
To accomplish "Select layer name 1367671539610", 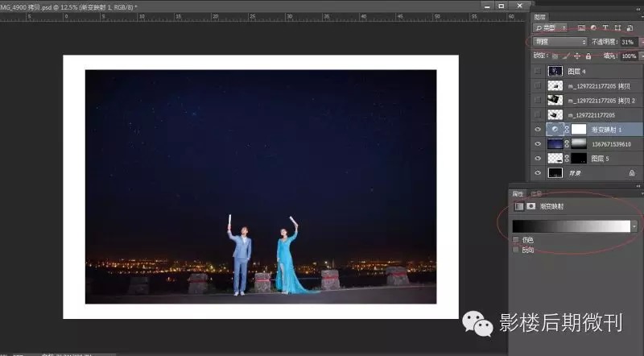I will (611, 144).
